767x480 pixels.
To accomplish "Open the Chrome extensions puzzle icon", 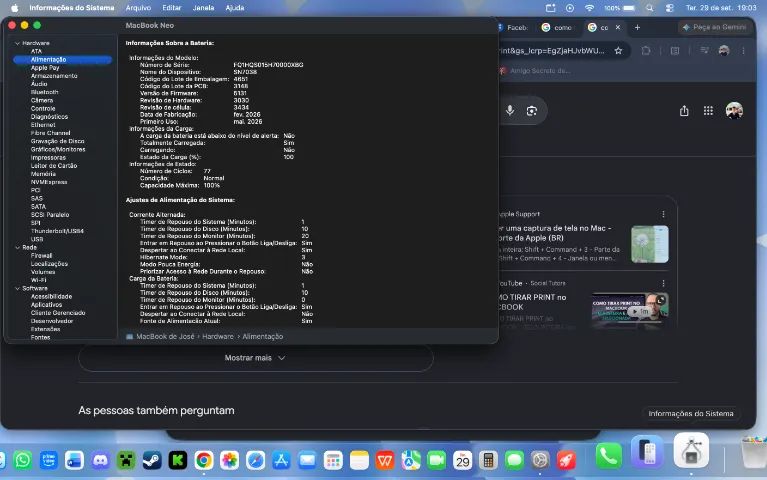I will (646, 50).
